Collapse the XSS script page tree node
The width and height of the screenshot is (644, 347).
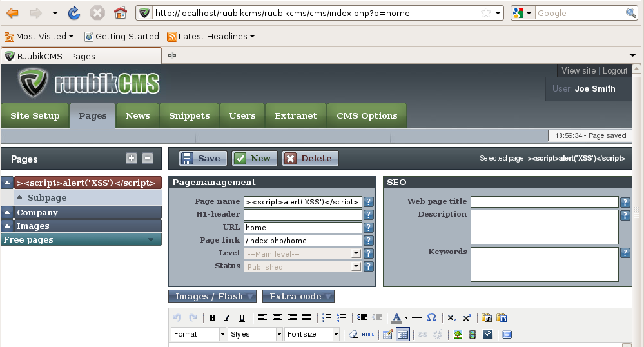pyautogui.click(x=7, y=183)
